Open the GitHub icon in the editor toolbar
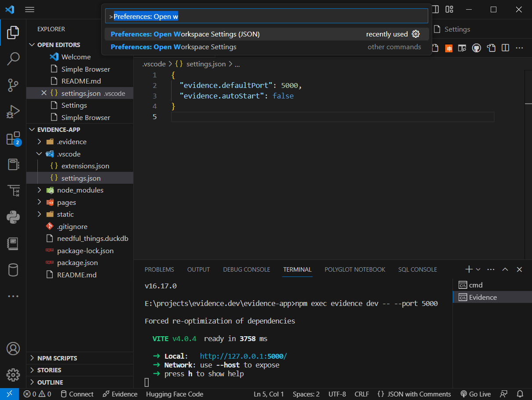 [x=477, y=48]
